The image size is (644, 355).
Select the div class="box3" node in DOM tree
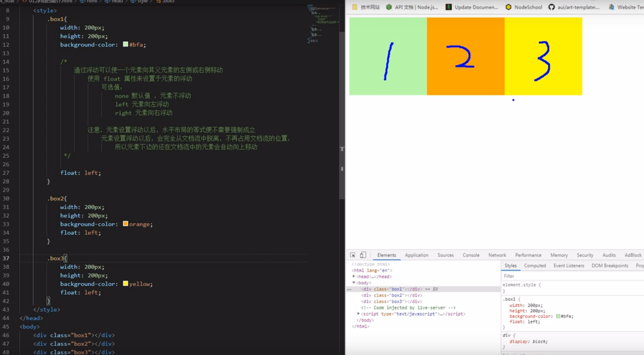click(391, 301)
